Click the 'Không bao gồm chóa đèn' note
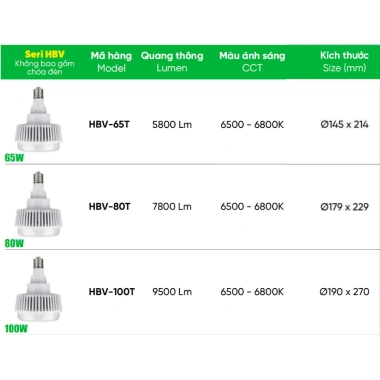Screen dimensions: 380x380 [x=44, y=68]
